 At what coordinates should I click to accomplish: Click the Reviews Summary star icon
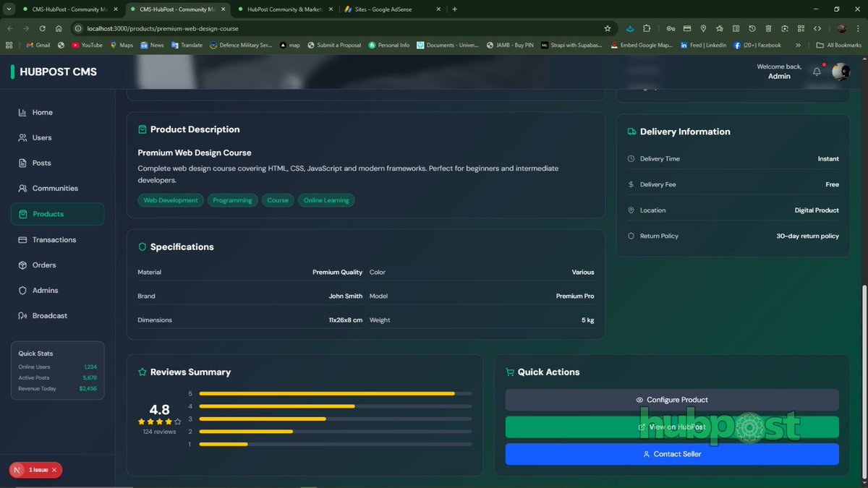[x=142, y=372]
